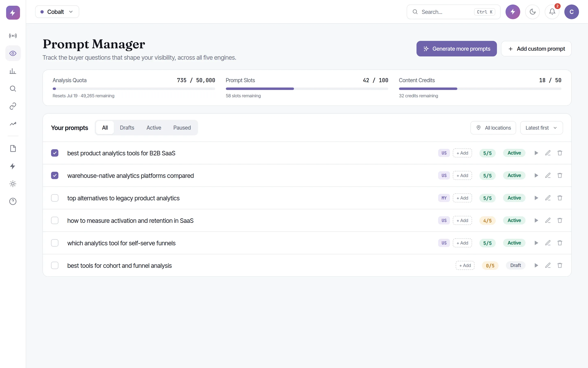
Task: Switch to the Paused tab
Action: point(182,128)
